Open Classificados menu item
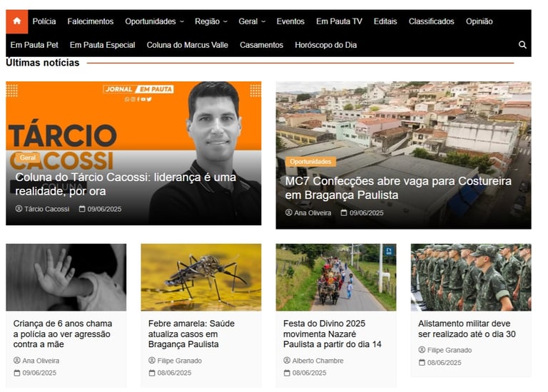 431,21
